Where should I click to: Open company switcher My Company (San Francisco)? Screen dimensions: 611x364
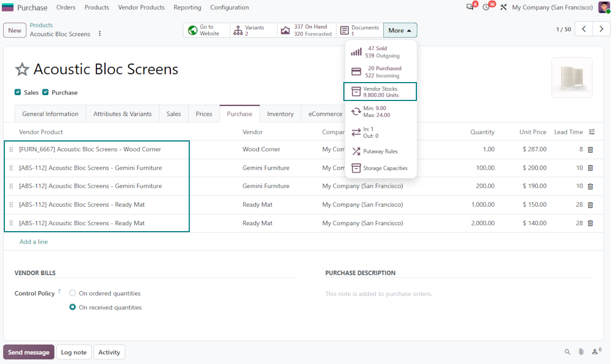pyautogui.click(x=552, y=8)
